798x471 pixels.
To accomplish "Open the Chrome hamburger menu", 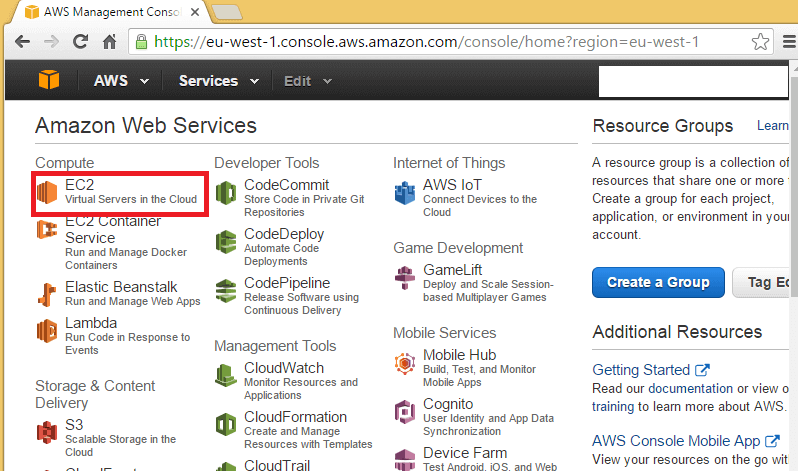I will pyautogui.click(x=789, y=41).
